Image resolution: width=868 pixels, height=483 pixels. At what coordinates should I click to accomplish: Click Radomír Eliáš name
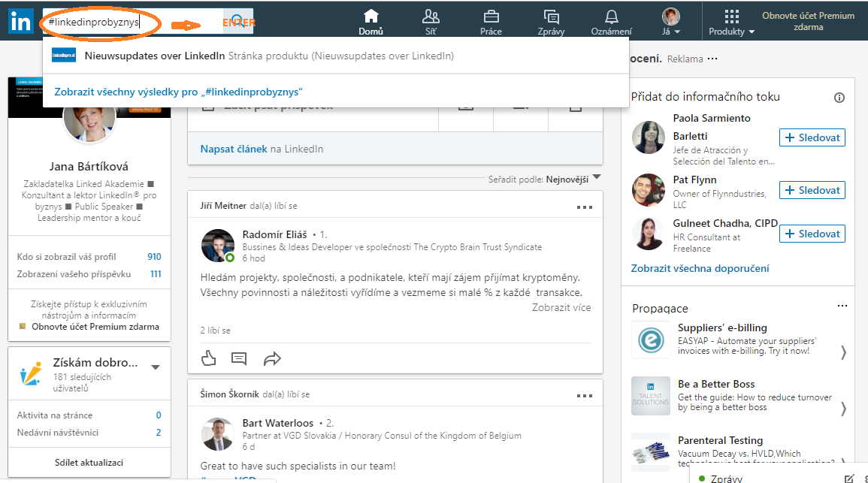[274, 234]
